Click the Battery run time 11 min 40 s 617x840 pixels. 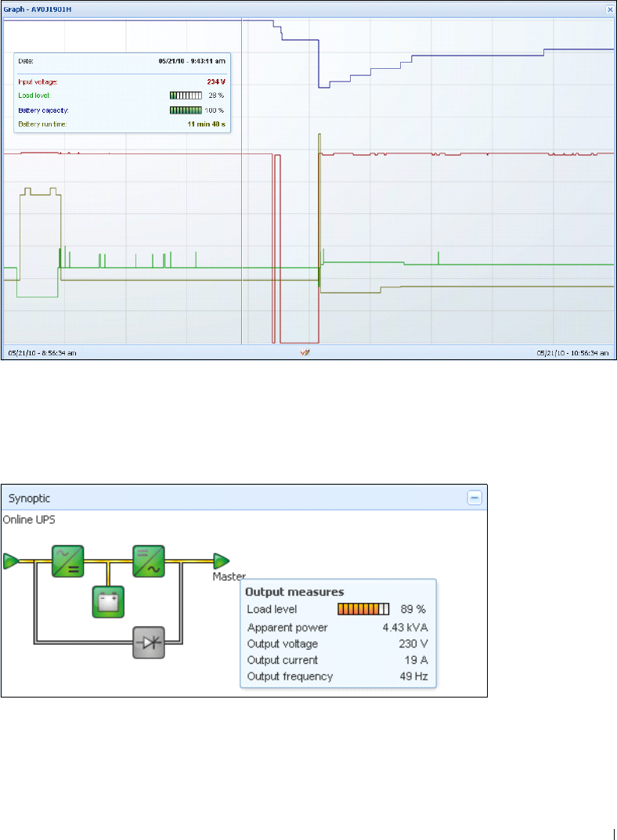point(206,124)
